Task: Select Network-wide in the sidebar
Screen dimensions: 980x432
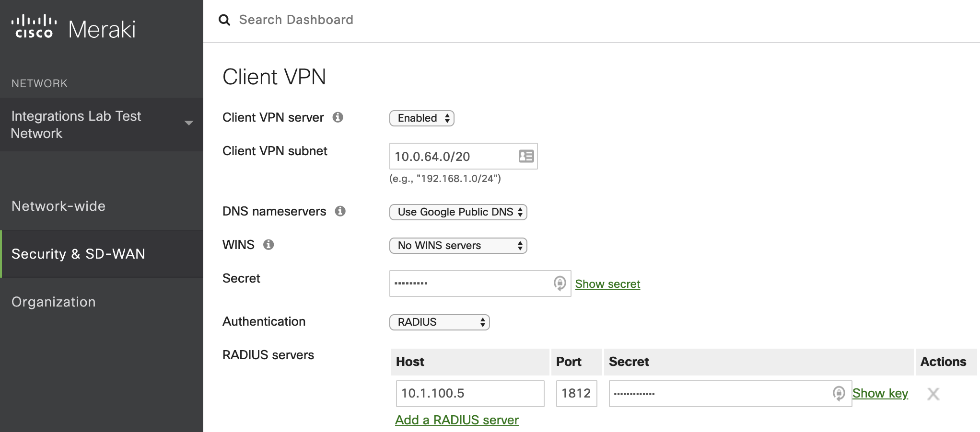Action: point(58,206)
